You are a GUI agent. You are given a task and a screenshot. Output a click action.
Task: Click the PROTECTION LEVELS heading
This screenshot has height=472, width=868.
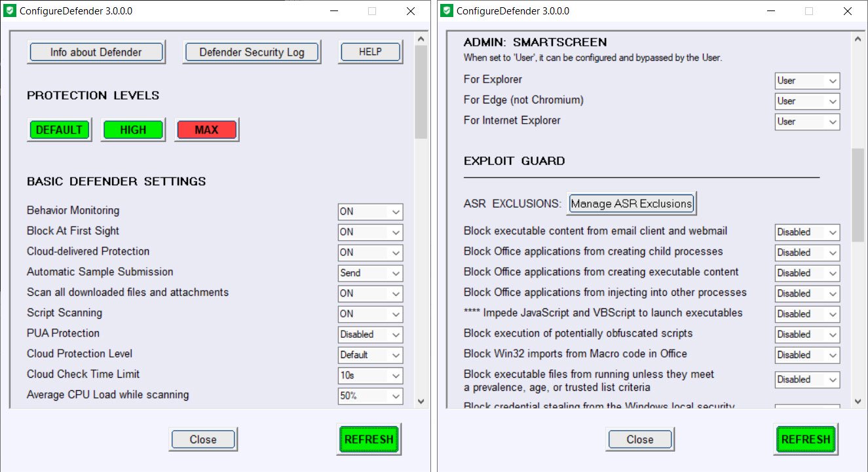pos(93,96)
